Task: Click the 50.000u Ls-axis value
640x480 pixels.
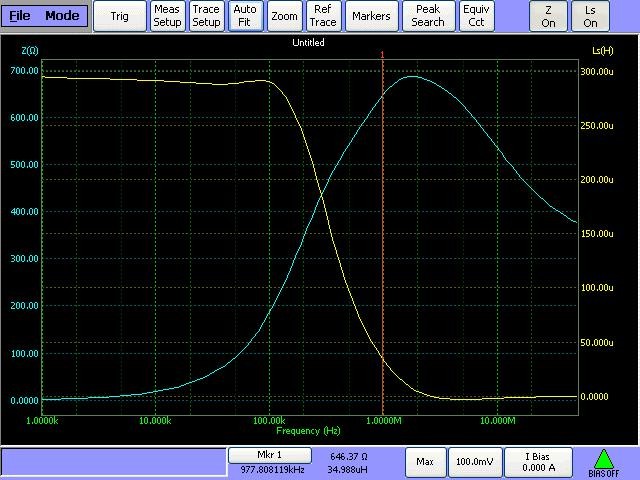Action: pos(597,343)
